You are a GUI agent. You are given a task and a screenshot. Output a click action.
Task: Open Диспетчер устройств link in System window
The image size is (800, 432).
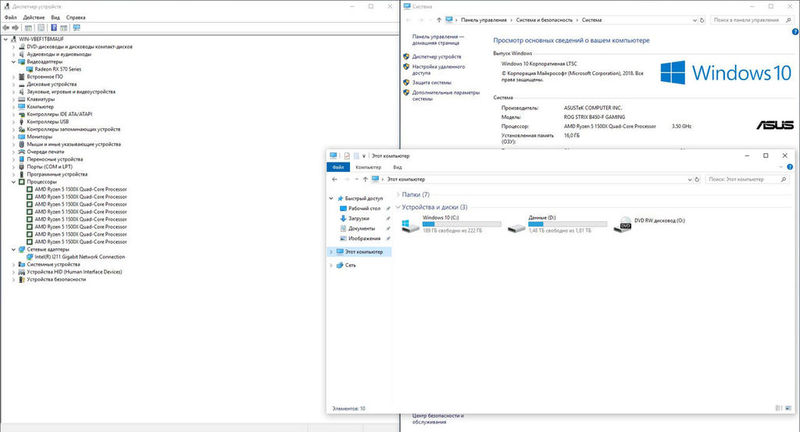pyautogui.click(x=436, y=57)
